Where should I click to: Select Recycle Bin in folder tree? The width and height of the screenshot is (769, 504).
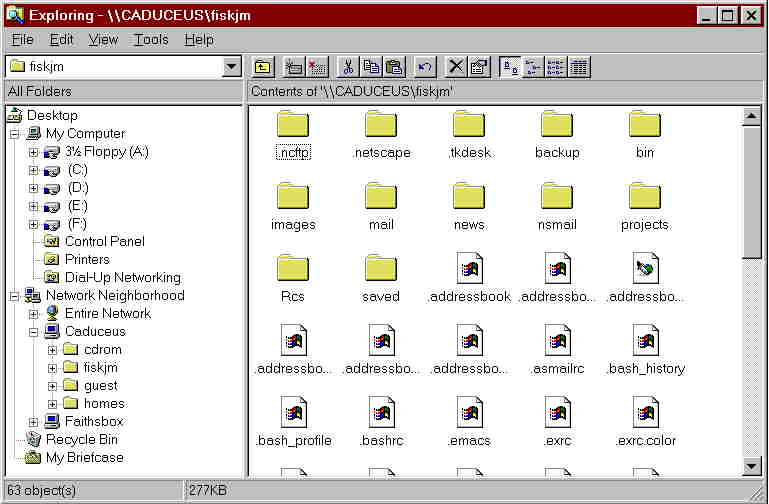(81, 440)
